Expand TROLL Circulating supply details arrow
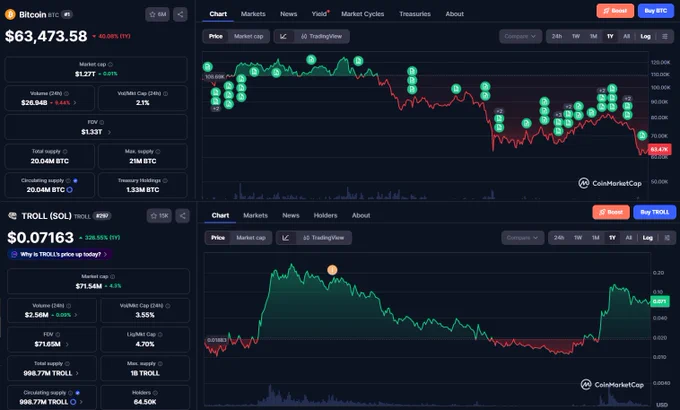The width and height of the screenshot is (680, 410). coord(82,402)
